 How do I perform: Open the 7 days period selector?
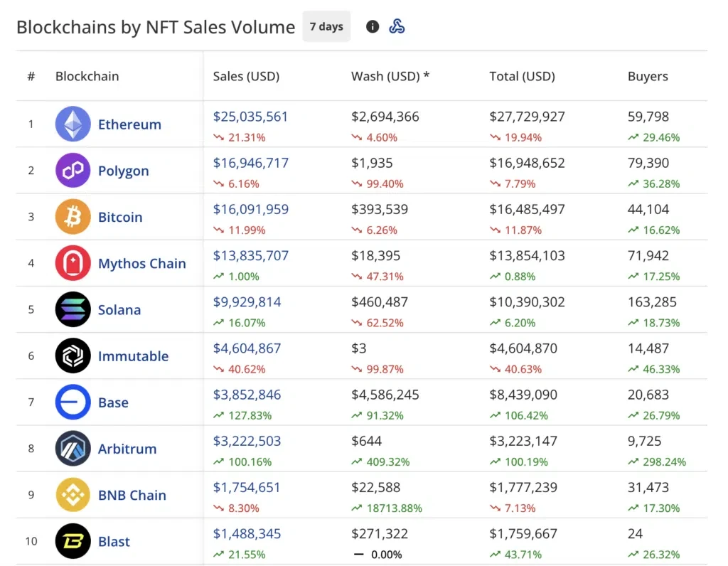pyautogui.click(x=326, y=26)
